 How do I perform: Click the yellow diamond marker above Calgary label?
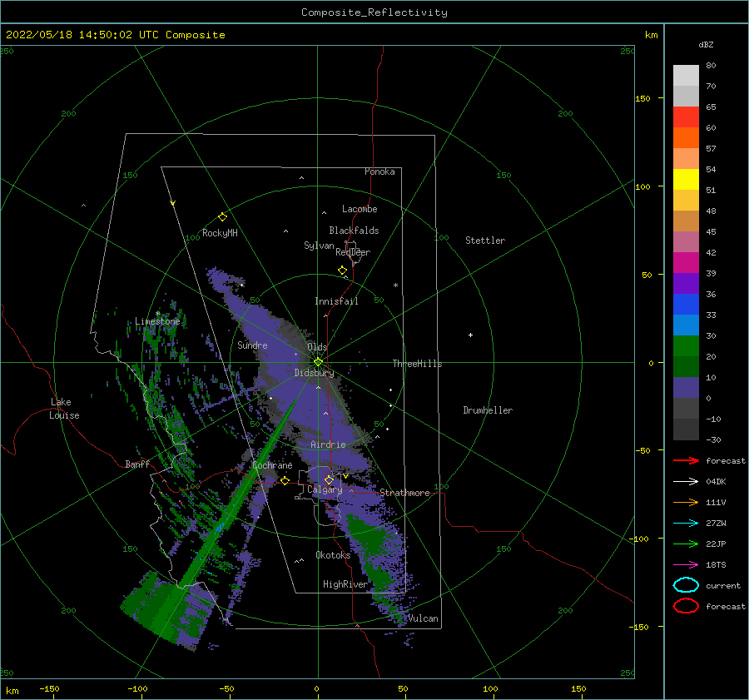[329, 479]
